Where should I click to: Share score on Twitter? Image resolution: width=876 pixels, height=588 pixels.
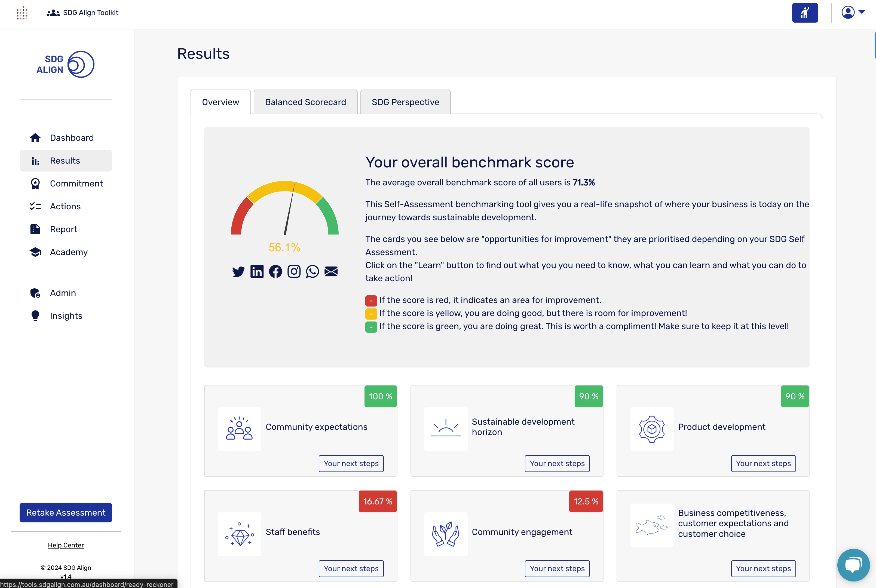[238, 271]
